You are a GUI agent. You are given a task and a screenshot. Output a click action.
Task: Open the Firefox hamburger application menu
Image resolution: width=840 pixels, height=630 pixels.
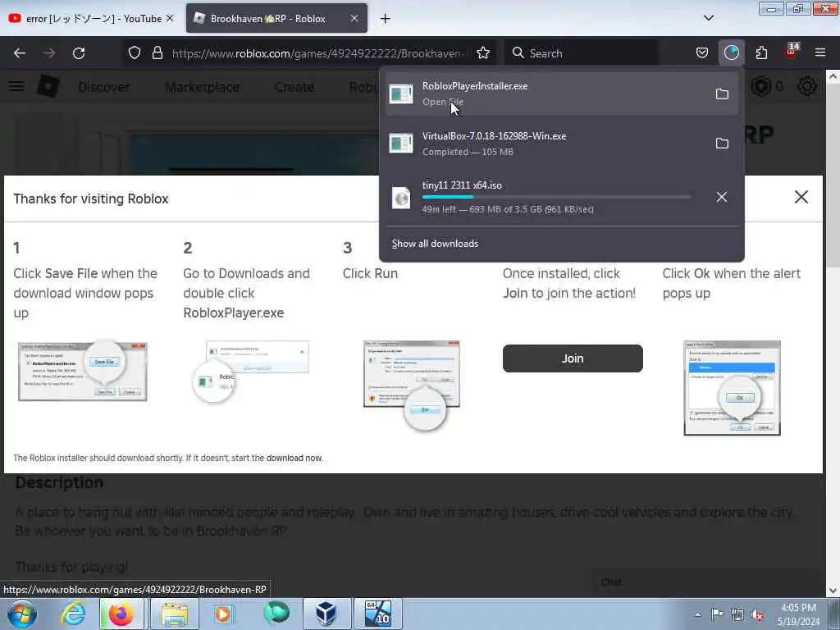(x=820, y=53)
